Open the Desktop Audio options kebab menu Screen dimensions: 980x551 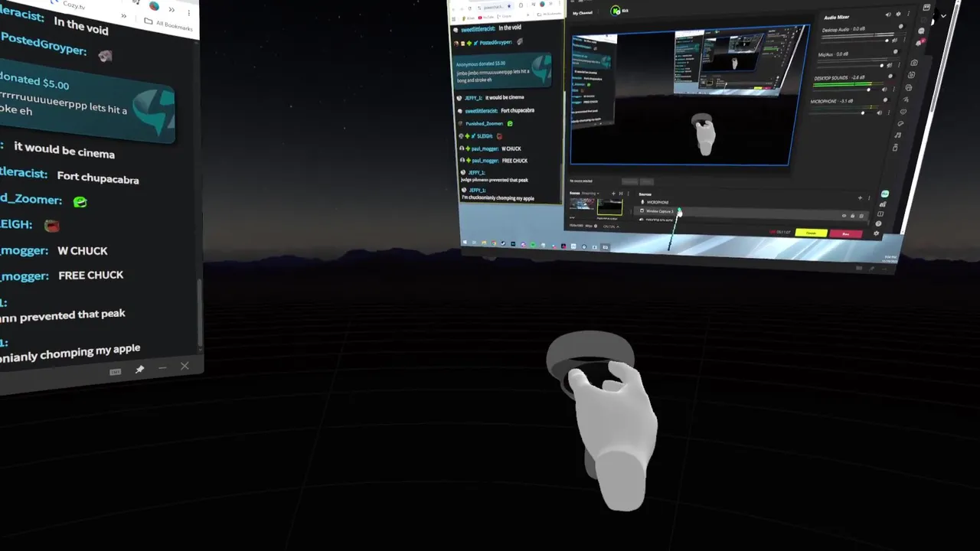tap(904, 40)
